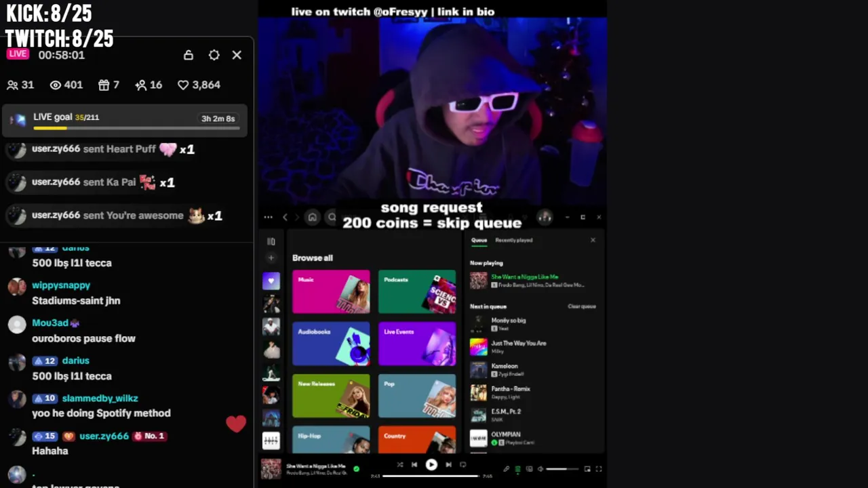Click the song progress bar
Screen dimensions: 868x488
431,476
